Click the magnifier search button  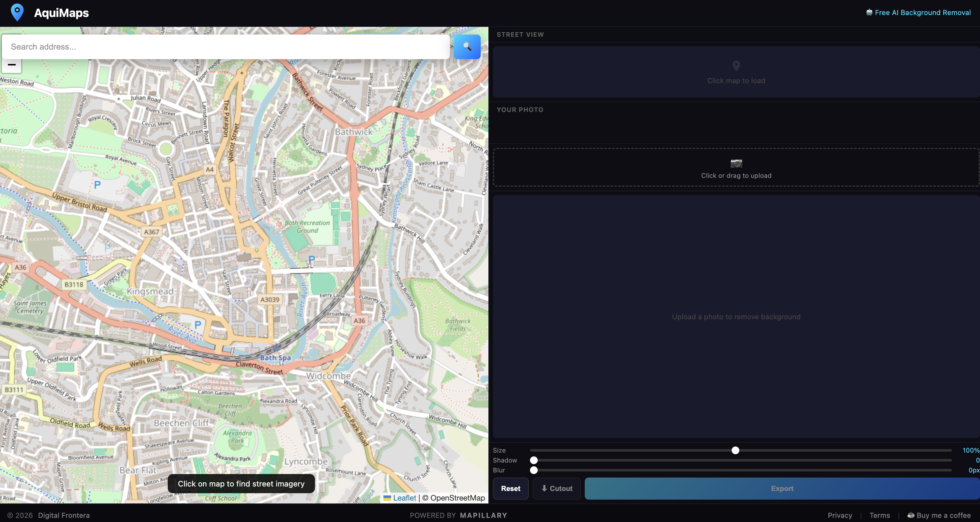(467, 47)
